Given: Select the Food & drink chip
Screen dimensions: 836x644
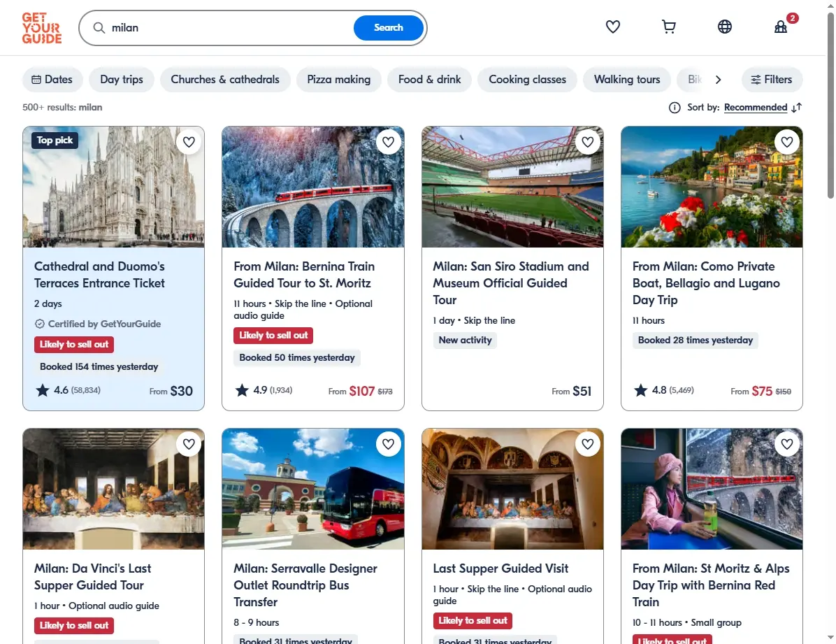Looking at the screenshot, I should 429,80.
